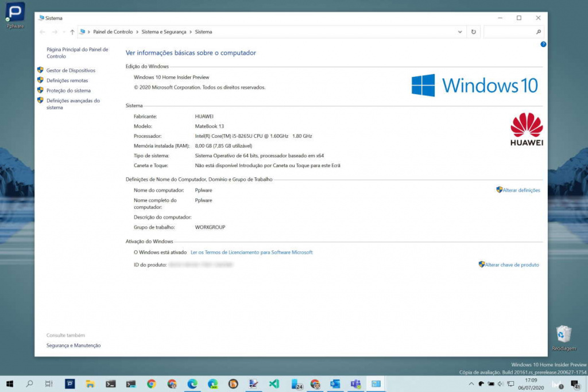Go up one level with up arrow

(x=72, y=32)
